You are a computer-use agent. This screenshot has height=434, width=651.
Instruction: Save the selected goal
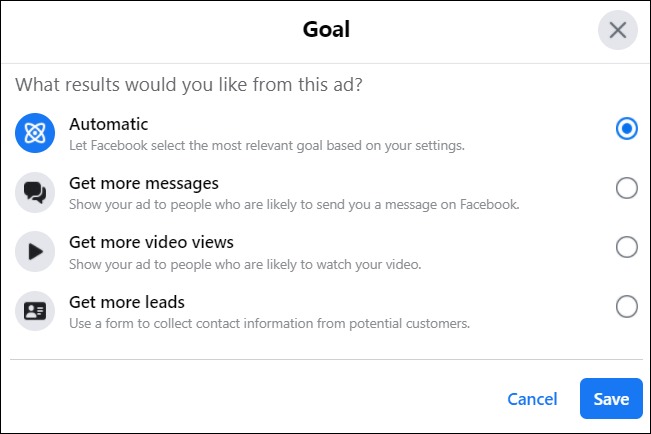[x=611, y=399]
